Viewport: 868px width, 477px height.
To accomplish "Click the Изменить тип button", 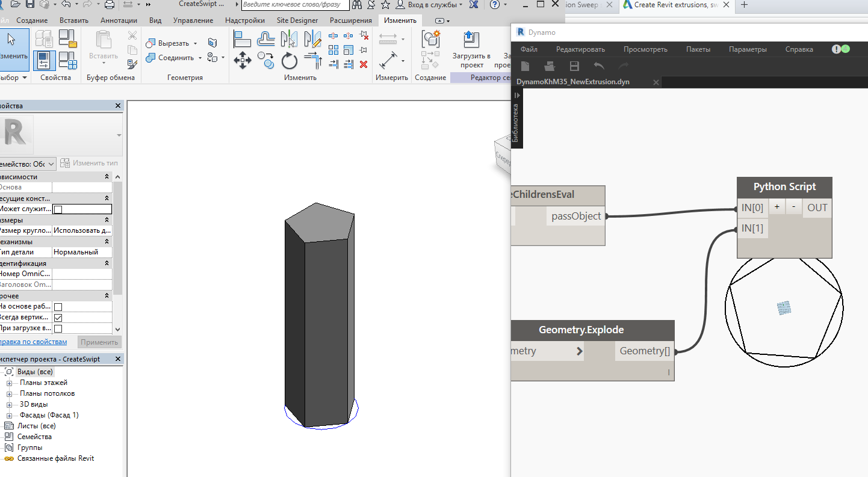I will click(89, 163).
